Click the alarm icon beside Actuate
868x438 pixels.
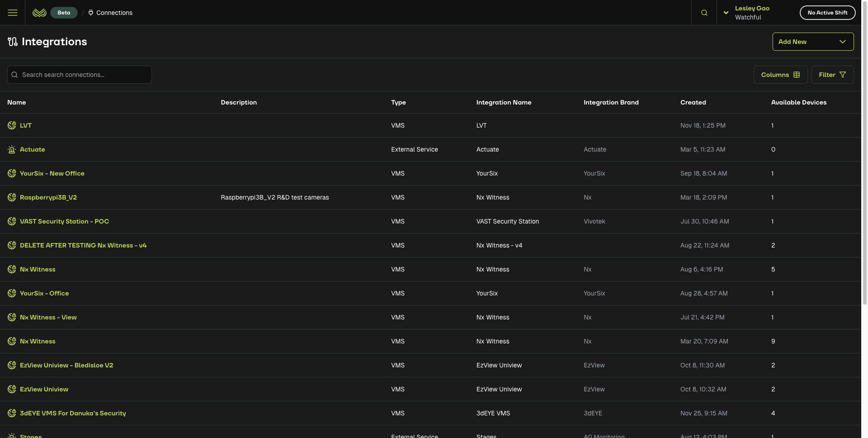12,149
